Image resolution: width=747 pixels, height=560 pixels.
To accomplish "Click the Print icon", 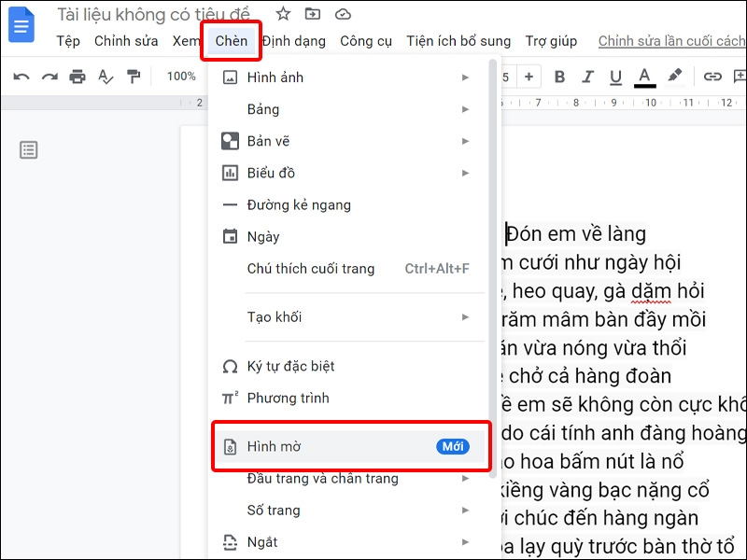I will point(78,77).
